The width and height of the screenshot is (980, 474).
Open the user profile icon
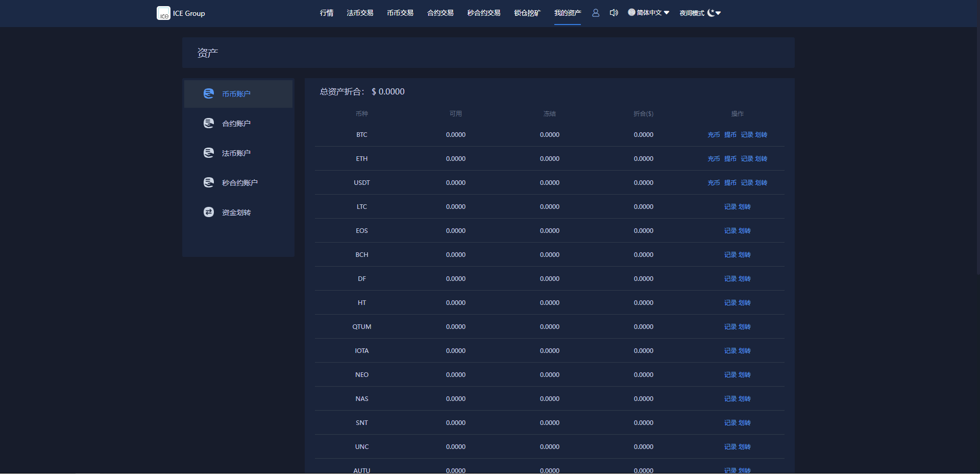(596, 13)
